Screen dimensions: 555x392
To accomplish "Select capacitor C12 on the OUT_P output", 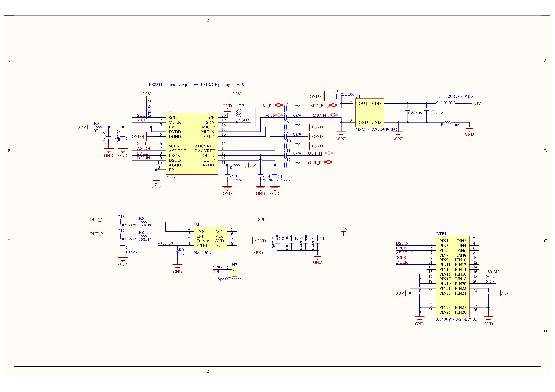I will [285, 165].
